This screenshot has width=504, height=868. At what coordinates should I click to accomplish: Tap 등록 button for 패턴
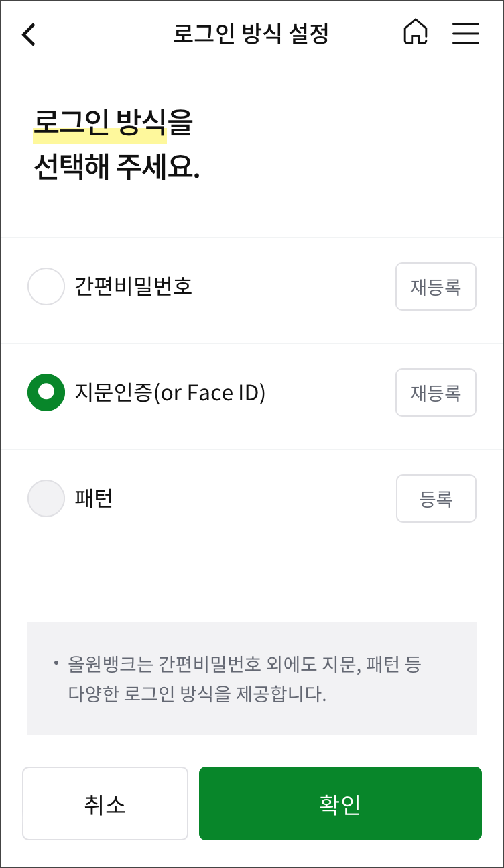(x=436, y=498)
